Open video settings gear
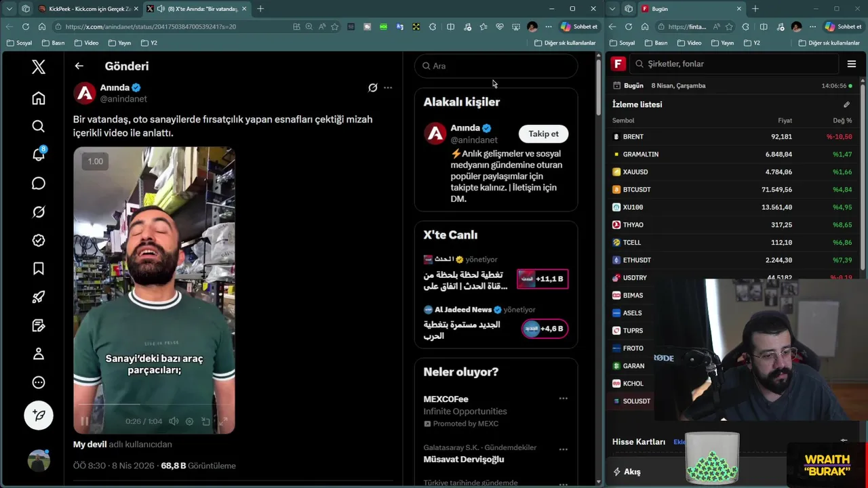 189,421
